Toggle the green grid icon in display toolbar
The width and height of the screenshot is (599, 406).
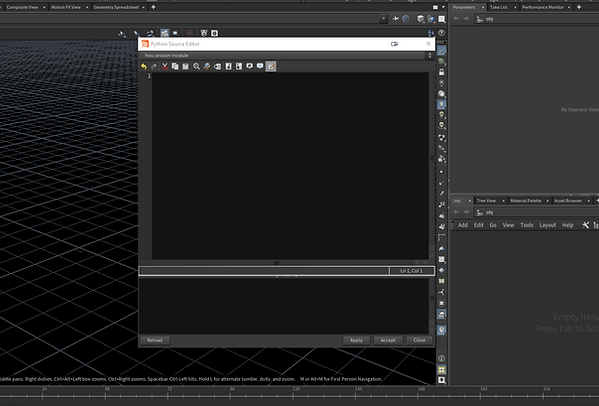coord(442,281)
